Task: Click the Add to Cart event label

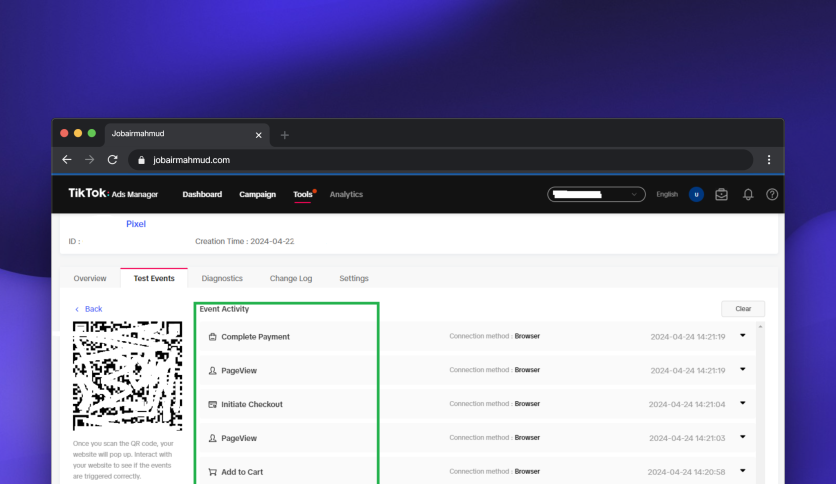Action: (x=242, y=472)
